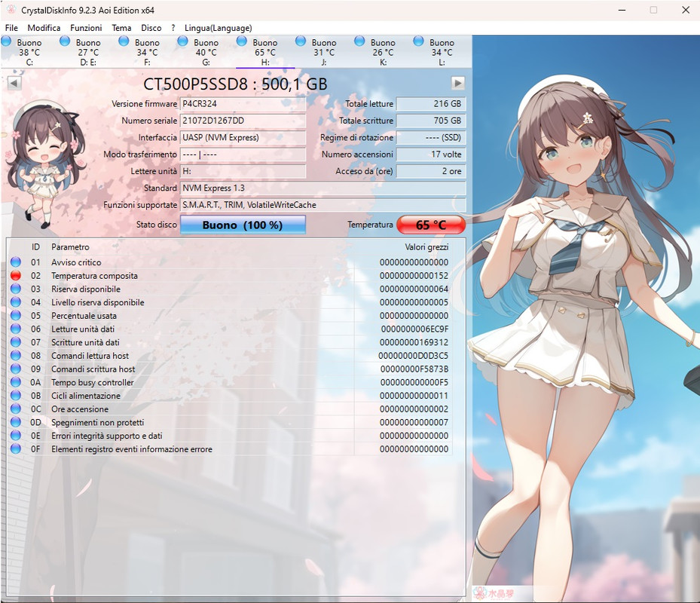Click status icon for Riserva disponibile row

16,289
